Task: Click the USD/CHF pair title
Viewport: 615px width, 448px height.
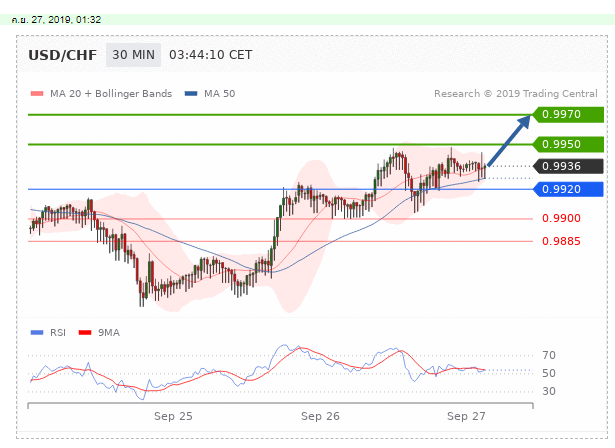Action: [62, 55]
